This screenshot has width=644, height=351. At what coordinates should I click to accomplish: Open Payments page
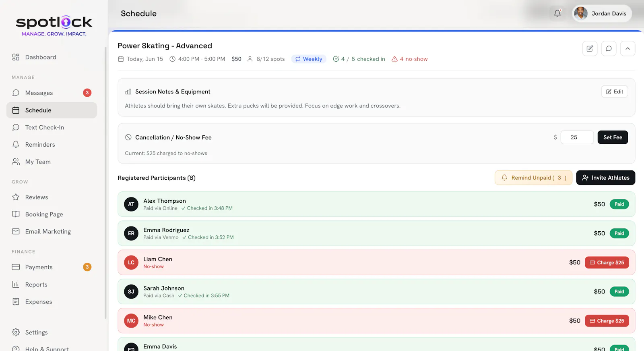tap(52, 267)
